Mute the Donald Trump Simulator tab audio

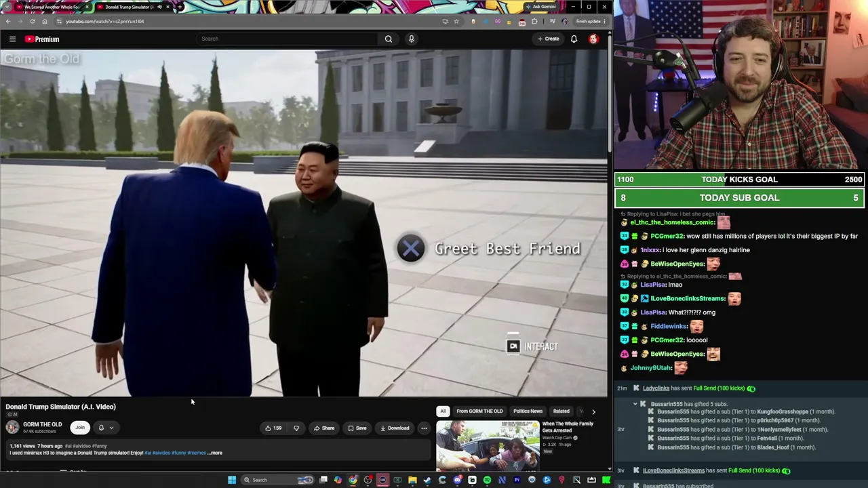pos(159,7)
